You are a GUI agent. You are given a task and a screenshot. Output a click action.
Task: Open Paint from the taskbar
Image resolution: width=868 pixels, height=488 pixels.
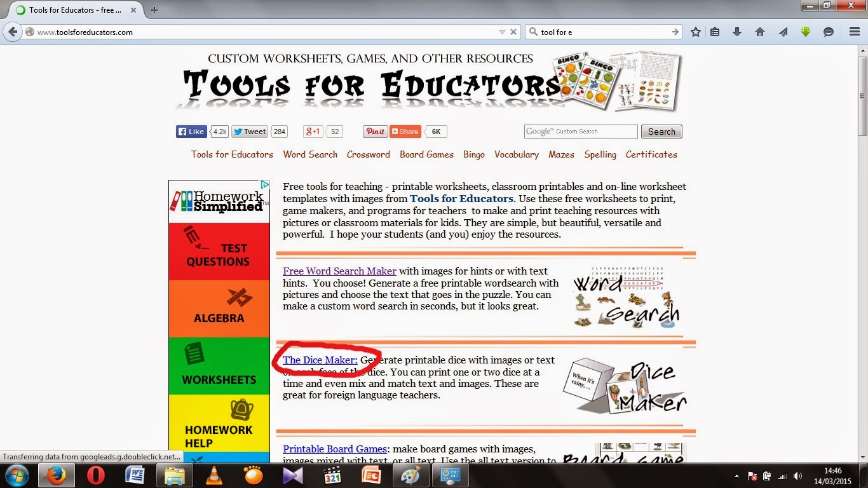(x=410, y=475)
